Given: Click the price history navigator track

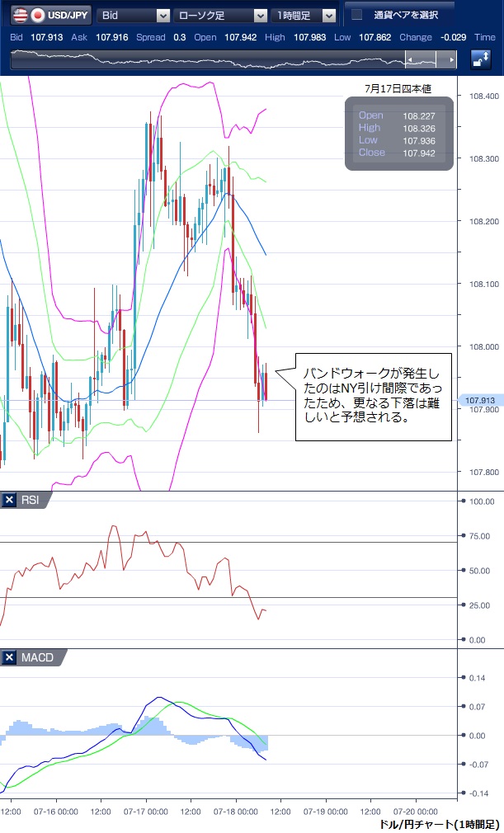Looking at the screenshot, I should click(x=206, y=59).
